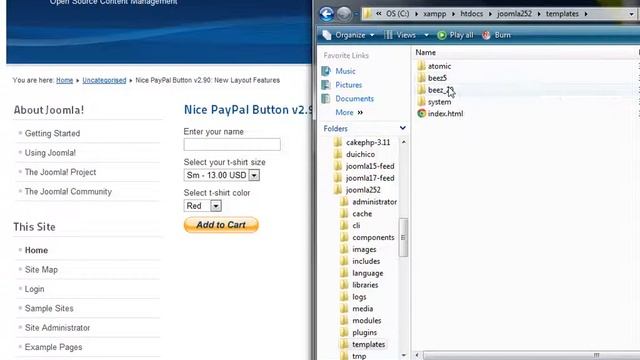This screenshot has height=360, width=640.
Task: Click the Enter your name field
Action: (232, 144)
